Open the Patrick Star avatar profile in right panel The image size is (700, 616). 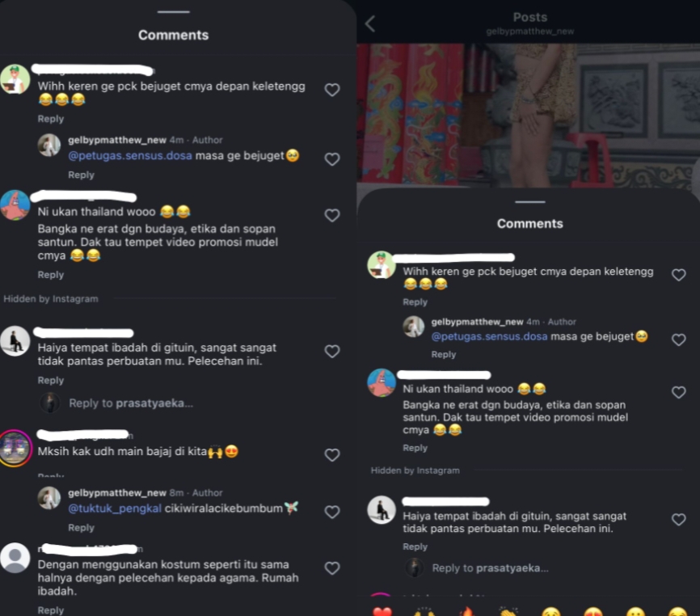[382, 383]
